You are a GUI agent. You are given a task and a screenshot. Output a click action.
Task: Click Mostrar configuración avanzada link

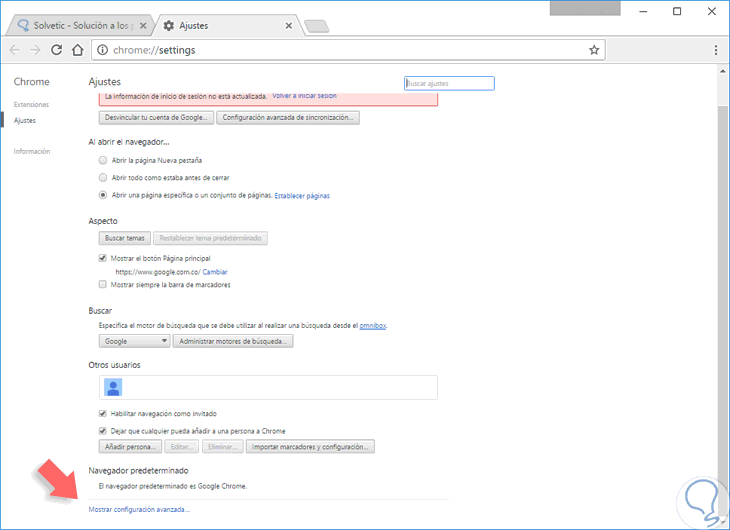pos(139,510)
